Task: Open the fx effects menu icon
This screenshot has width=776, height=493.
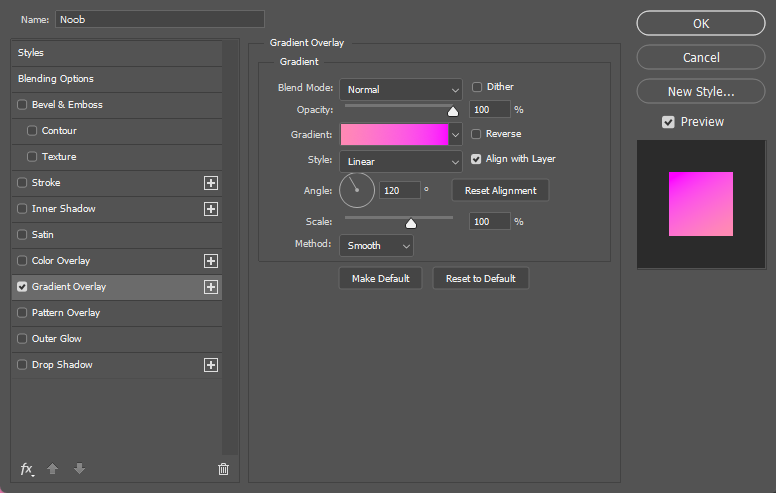Action: pyautogui.click(x=27, y=468)
